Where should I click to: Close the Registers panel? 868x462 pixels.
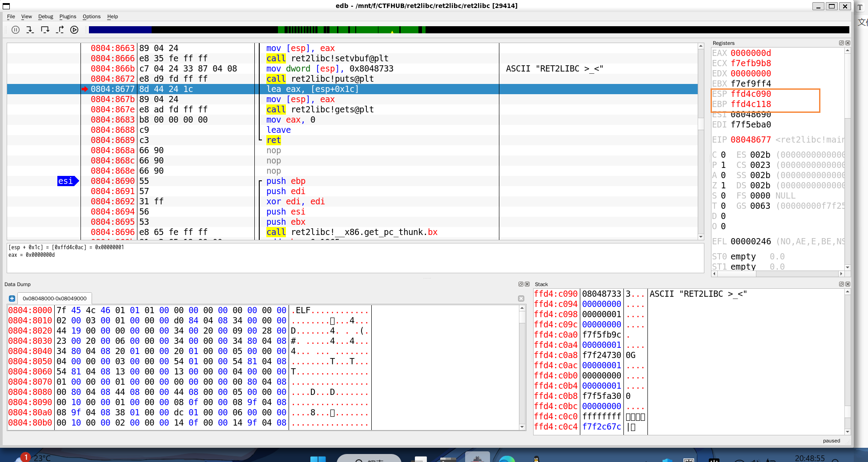coord(848,43)
